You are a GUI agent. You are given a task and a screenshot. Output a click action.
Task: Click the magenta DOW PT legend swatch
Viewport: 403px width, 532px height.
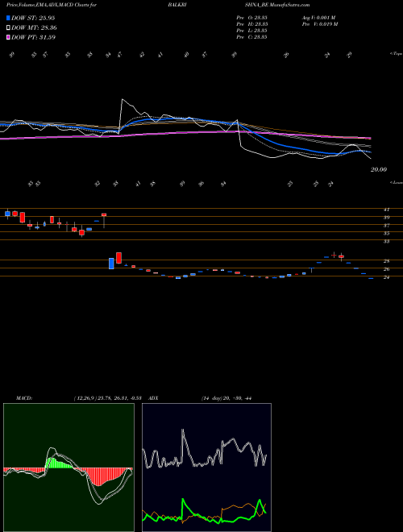pos(8,37)
